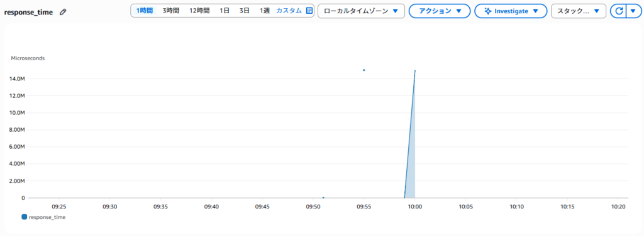Choose the 1日 time range
644x236 pixels.
point(225,11)
